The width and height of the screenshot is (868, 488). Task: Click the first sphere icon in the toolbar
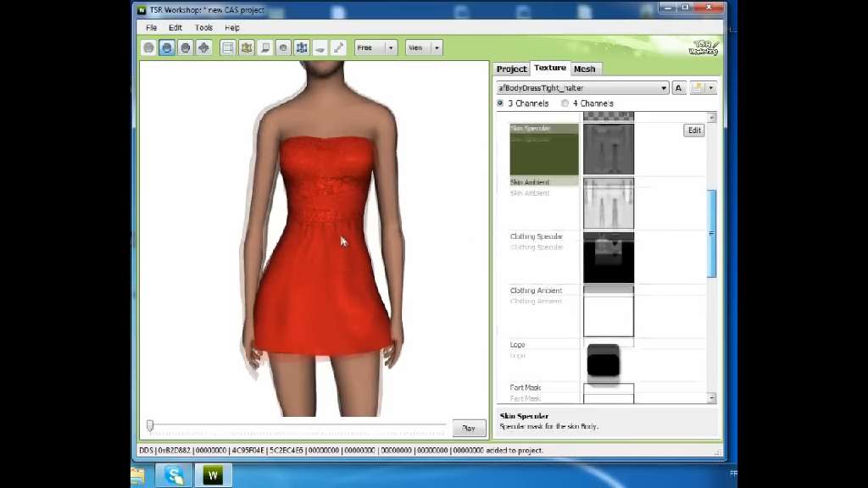pyautogui.click(x=149, y=48)
